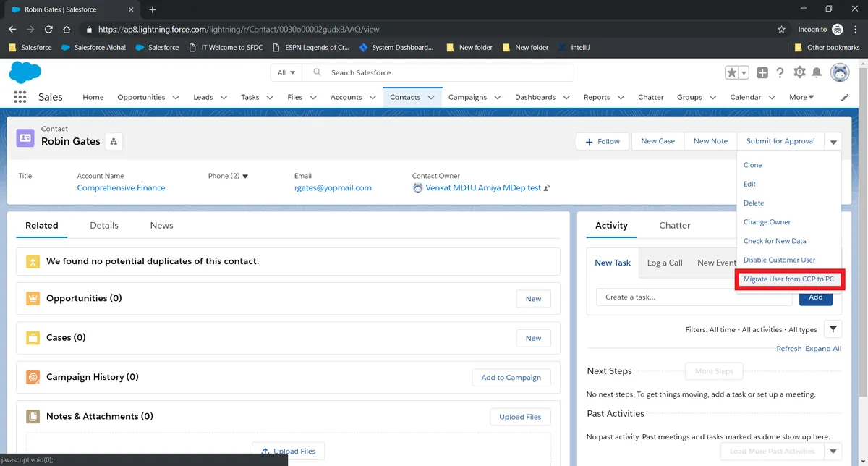Image resolution: width=868 pixels, height=466 pixels.
Task: Open the user profile avatar
Action: click(x=840, y=72)
